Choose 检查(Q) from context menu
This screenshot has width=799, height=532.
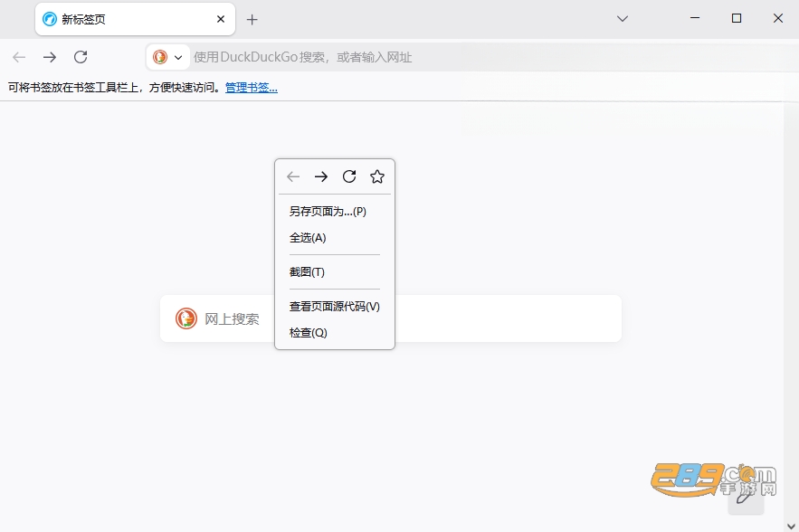point(334,333)
